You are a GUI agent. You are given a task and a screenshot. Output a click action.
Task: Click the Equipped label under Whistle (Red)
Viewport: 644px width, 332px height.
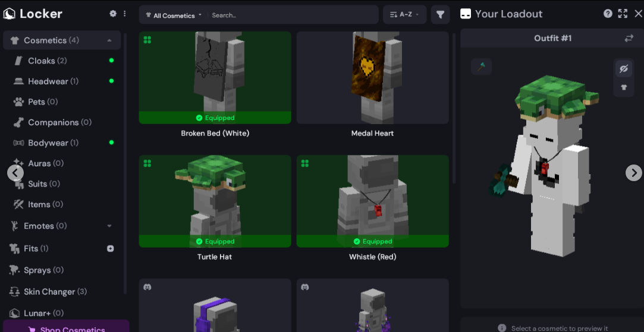372,241
